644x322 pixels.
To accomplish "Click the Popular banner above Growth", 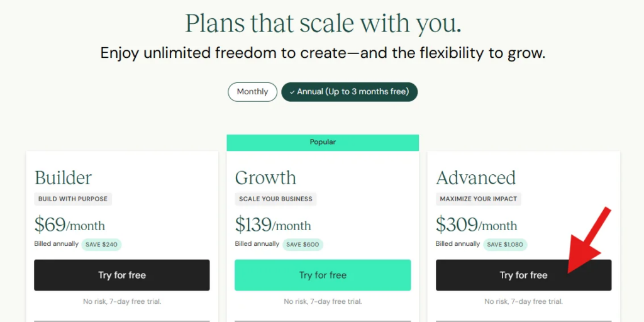I will click(323, 142).
